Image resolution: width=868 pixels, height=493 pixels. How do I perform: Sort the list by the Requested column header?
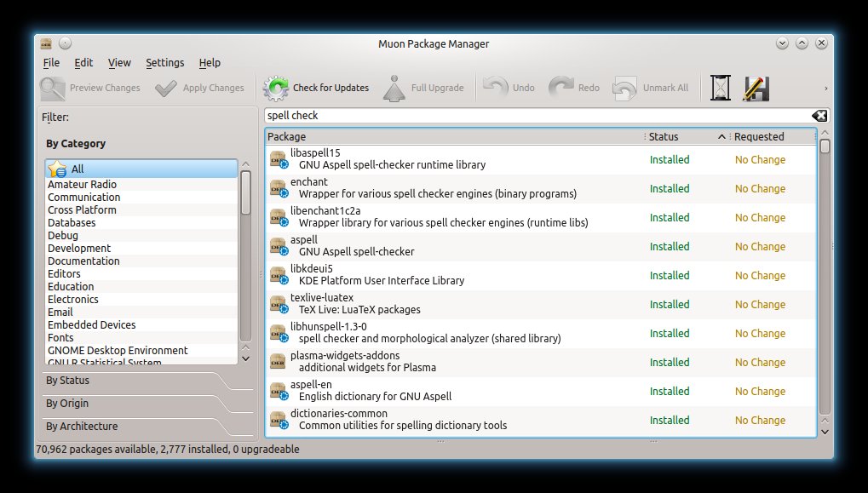(760, 137)
